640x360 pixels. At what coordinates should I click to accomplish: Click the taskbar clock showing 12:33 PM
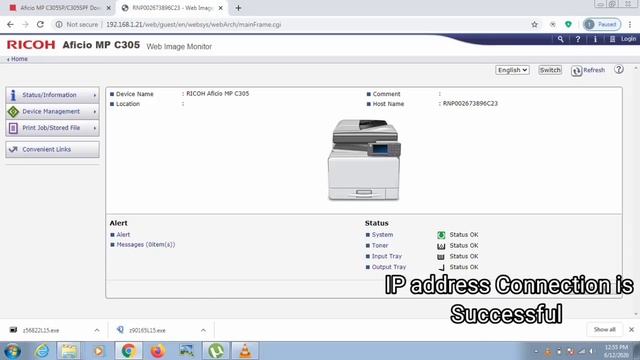[617, 351]
